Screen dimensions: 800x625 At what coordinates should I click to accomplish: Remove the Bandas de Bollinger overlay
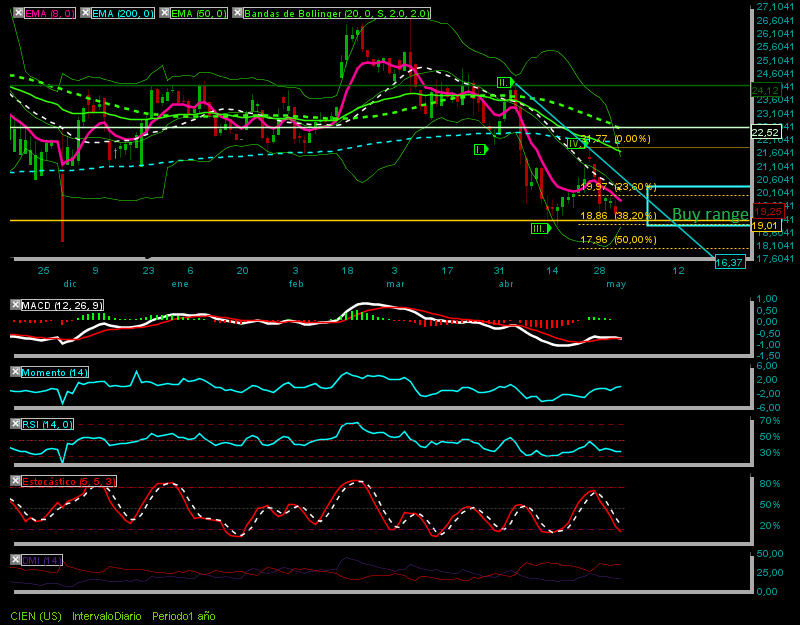click(x=237, y=13)
